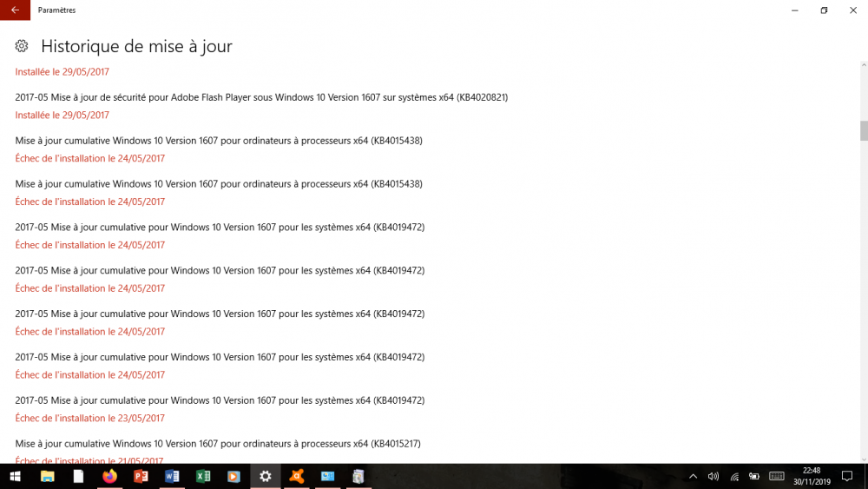Open the blank document icon in taskbar
The image size is (868, 489).
[78, 476]
